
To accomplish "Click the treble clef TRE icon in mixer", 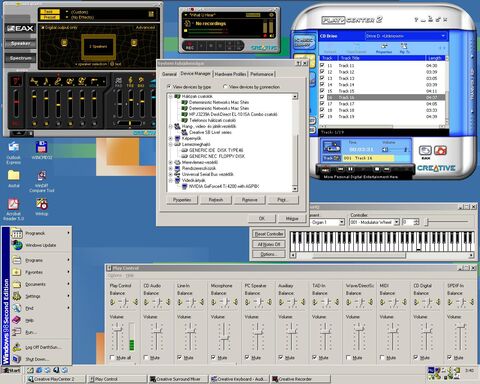I will tap(130, 81).
